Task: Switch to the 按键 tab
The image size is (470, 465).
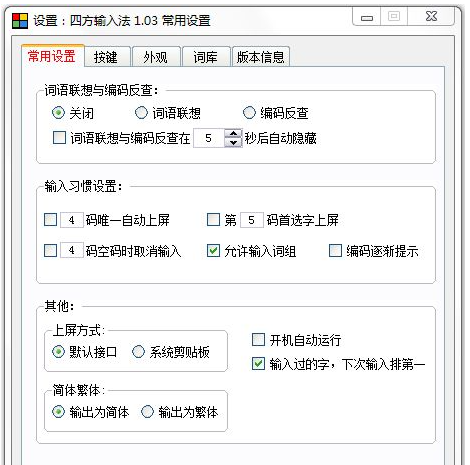Action: tap(106, 57)
